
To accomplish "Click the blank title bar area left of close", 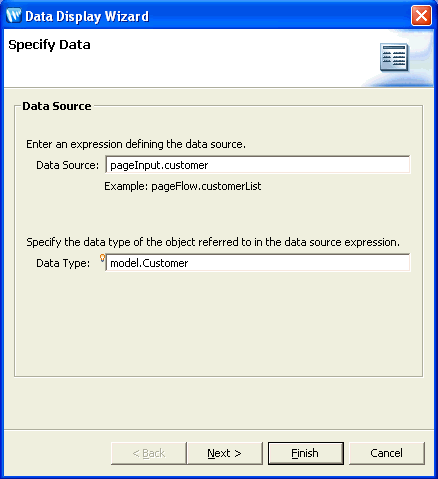I will [280, 16].
